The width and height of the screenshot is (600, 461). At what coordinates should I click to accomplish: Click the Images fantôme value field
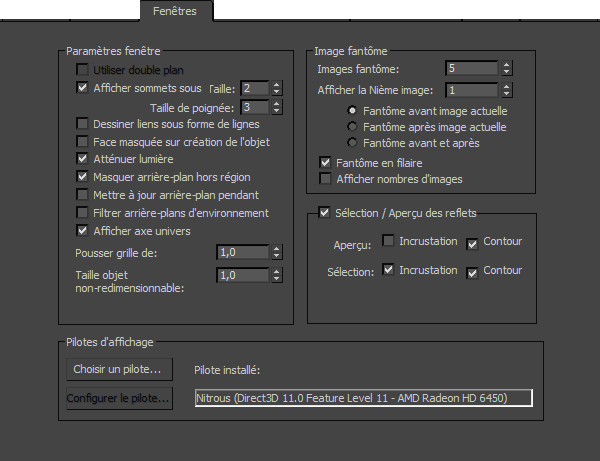472,68
